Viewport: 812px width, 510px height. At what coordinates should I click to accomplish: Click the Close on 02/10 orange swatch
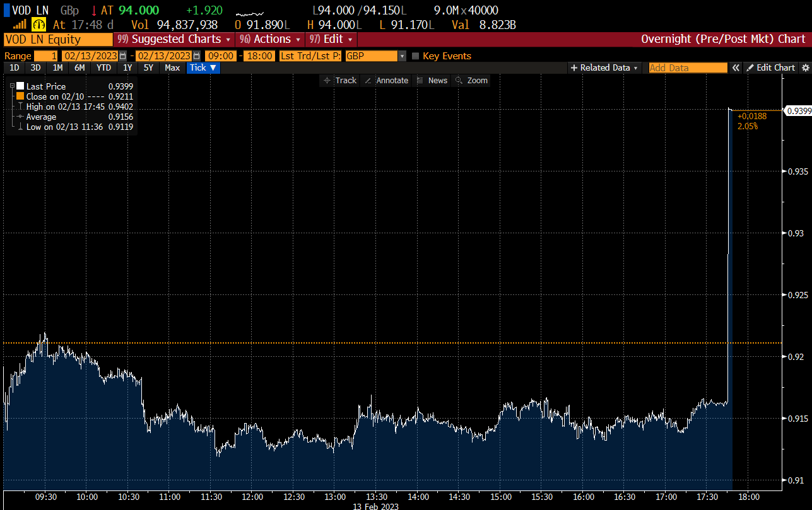[20, 96]
